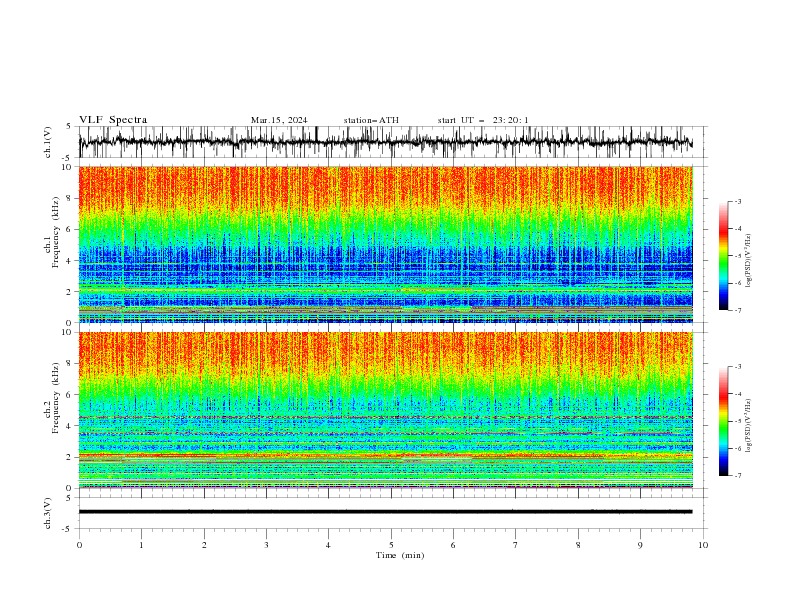Click time axis tick label "9"
The height and width of the screenshot is (612, 792).
click(x=640, y=545)
